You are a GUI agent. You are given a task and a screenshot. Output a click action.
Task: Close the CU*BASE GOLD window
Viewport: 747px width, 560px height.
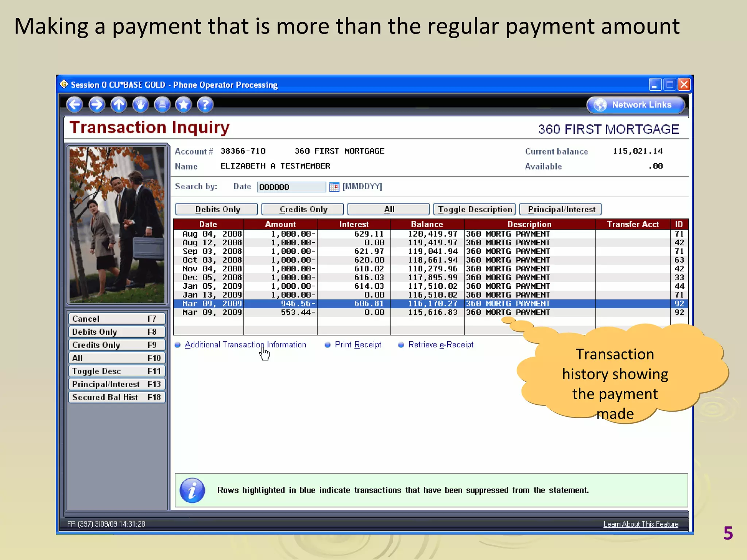pyautogui.click(x=684, y=85)
